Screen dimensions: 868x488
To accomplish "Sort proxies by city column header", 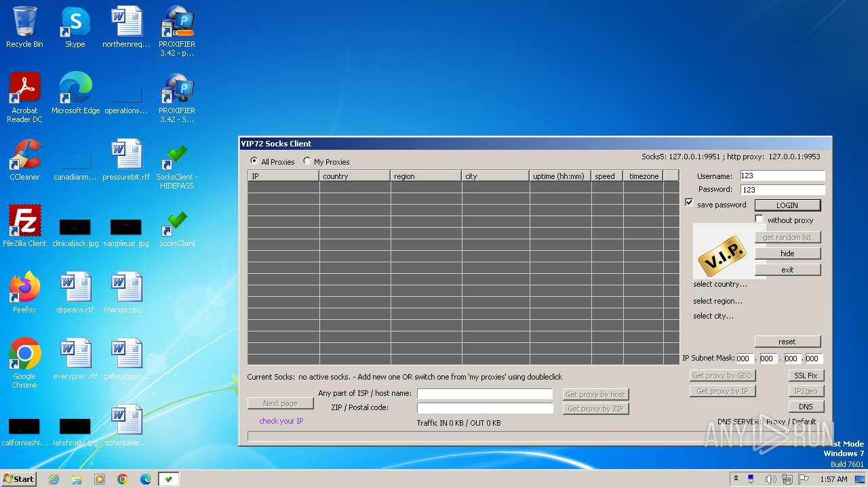I will point(496,176).
